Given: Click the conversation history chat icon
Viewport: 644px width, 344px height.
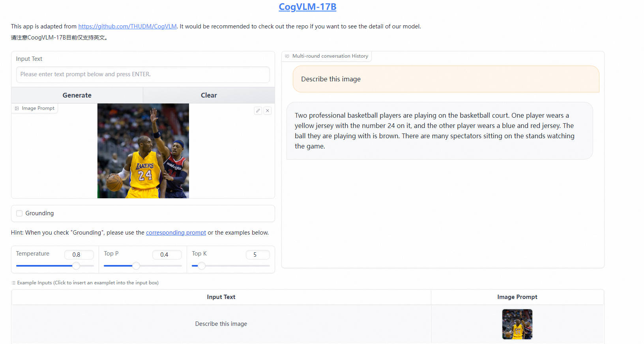Looking at the screenshot, I should pos(287,56).
